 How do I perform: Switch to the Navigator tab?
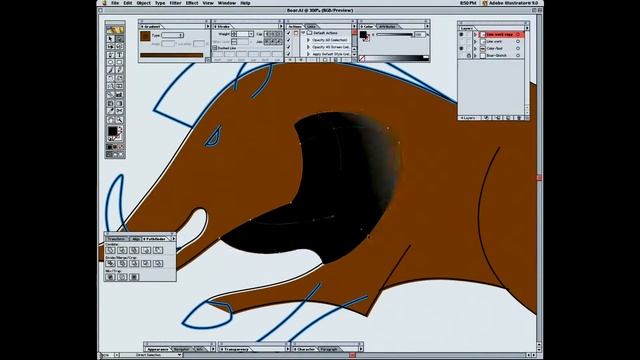point(181,349)
